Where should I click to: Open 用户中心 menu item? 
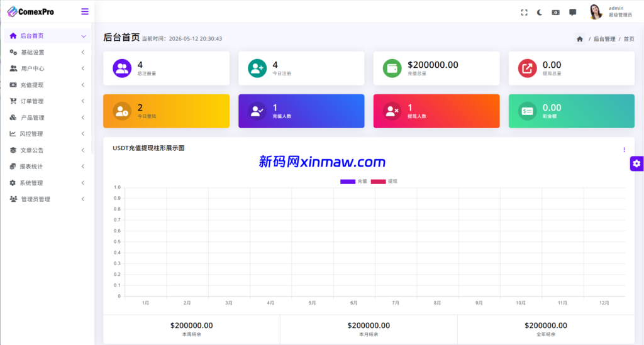(x=47, y=68)
